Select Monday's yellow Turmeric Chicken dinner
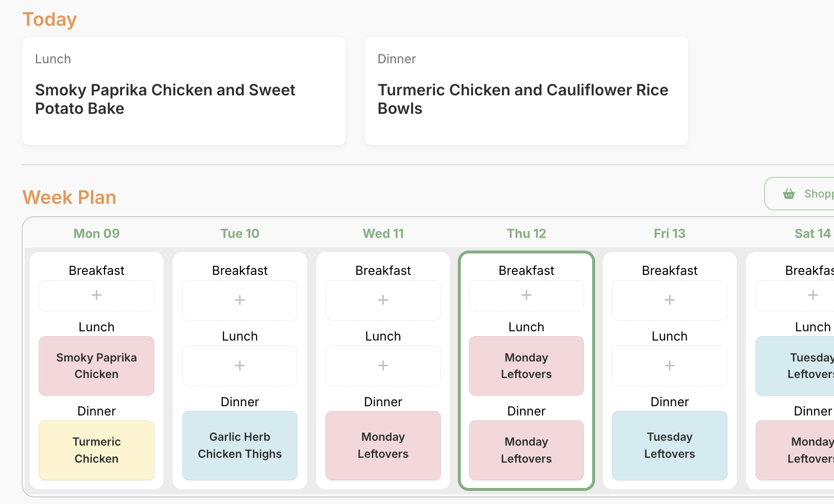This screenshot has height=504, width=834. 96,450
